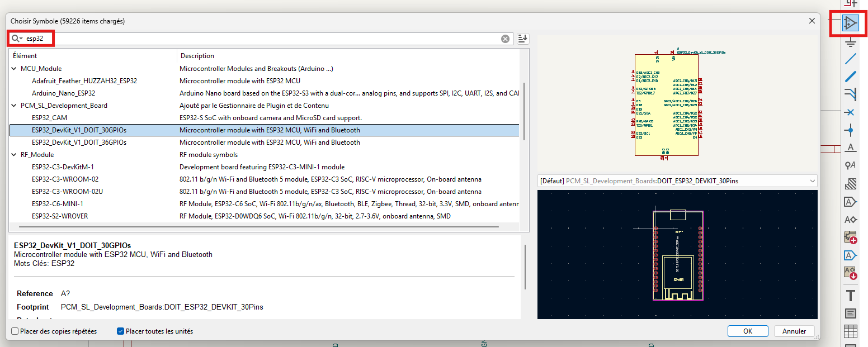Image resolution: width=868 pixels, height=347 pixels.
Task: Click the details panel vertical scrollbar
Action: coord(525,267)
